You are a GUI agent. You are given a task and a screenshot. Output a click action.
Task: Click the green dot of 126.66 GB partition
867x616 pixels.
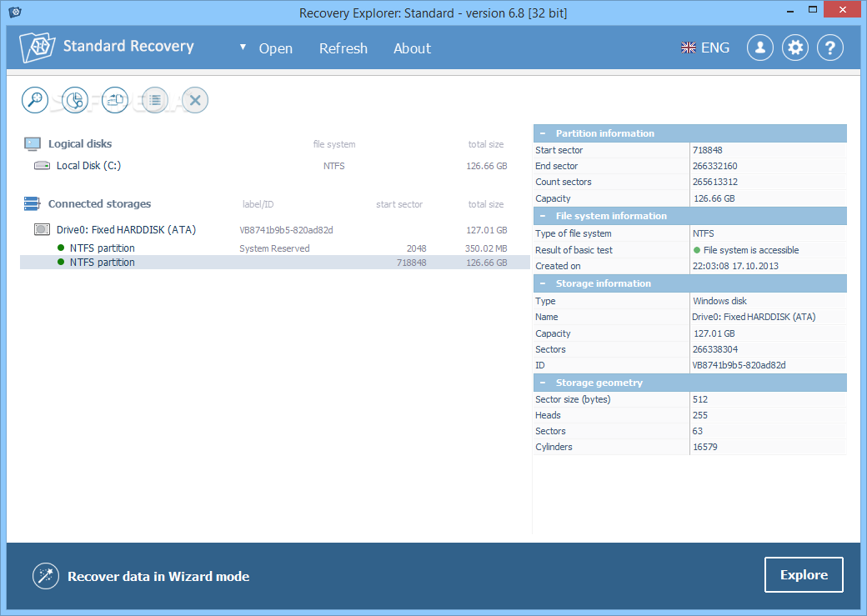pyautogui.click(x=61, y=262)
